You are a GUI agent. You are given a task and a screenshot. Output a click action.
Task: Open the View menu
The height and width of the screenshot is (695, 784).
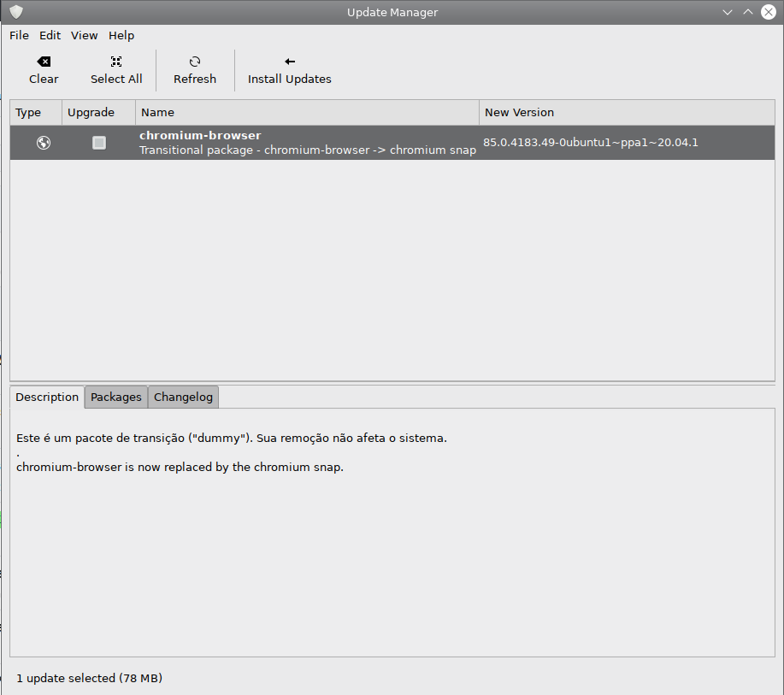tap(84, 35)
